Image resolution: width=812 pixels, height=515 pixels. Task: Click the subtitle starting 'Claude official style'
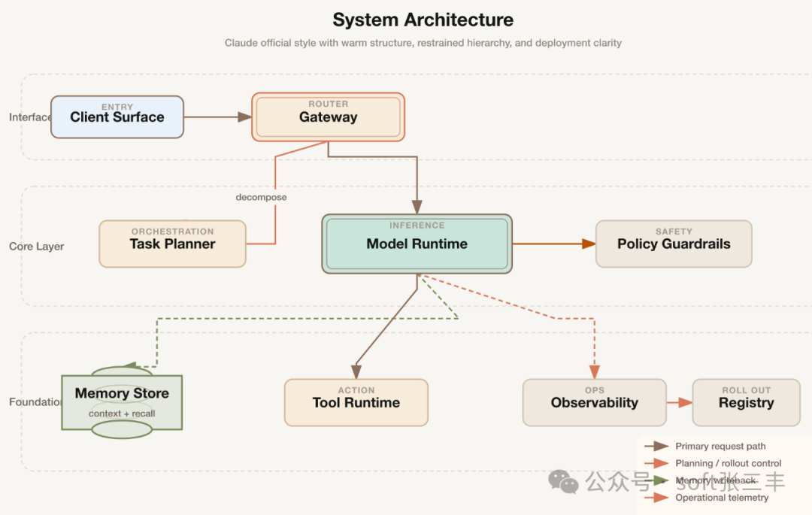423,43
